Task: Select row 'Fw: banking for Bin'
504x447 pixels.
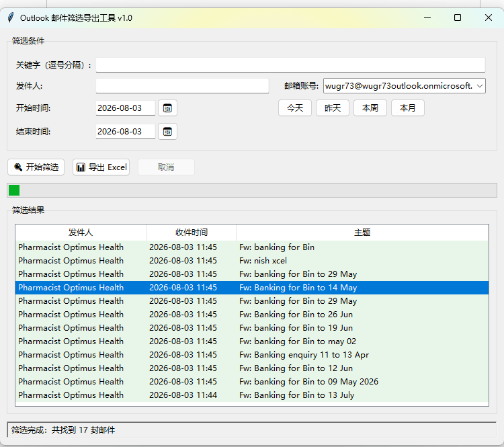Action: pos(252,247)
